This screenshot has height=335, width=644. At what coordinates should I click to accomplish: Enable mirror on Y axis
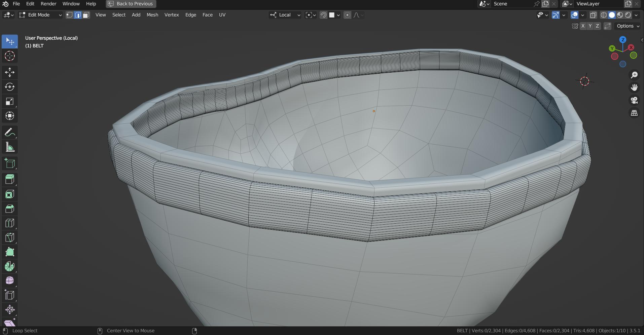point(590,26)
